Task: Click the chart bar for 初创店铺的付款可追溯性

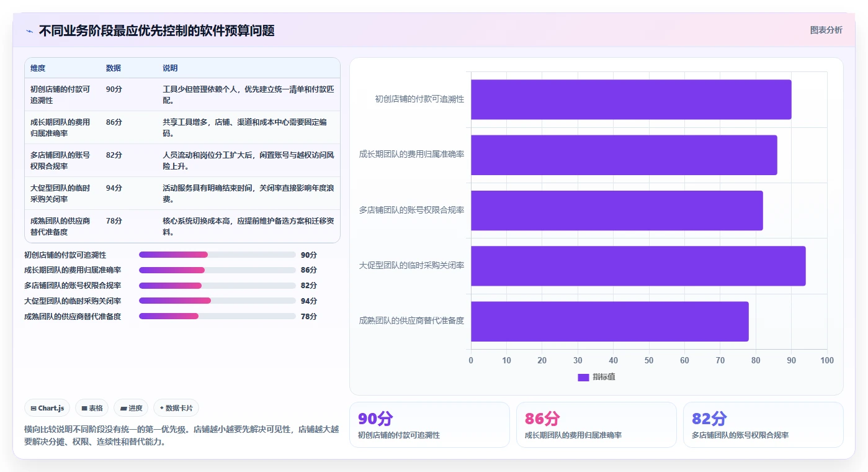Action: (x=631, y=99)
